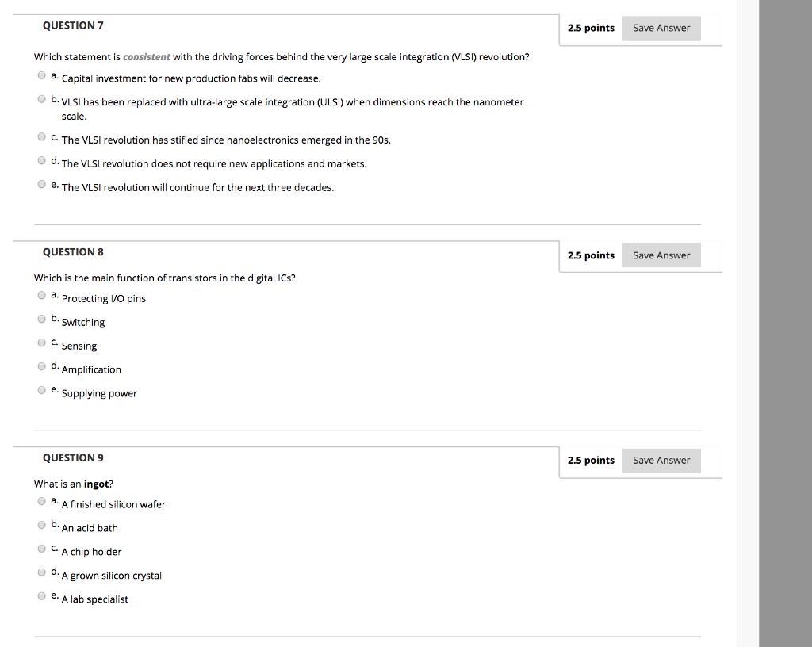The width and height of the screenshot is (812, 647).
Task: Choose the VLSI replaced by ULSI answer
Action: [x=41, y=100]
